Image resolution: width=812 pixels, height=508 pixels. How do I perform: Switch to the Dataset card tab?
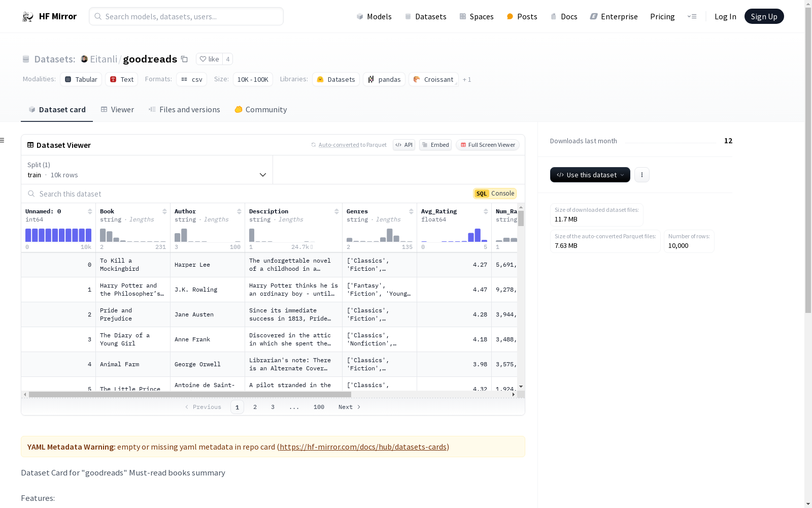(x=57, y=110)
